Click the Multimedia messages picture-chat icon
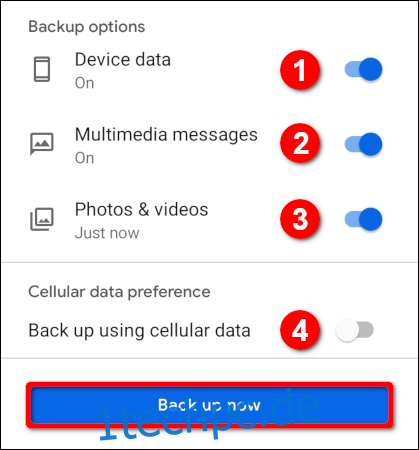The width and height of the screenshot is (419, 450). click(x=42, y=144)
